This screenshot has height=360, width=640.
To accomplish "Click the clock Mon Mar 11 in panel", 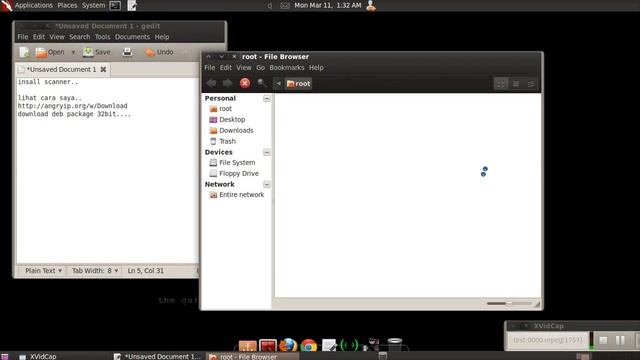I will tap(328, 5).
